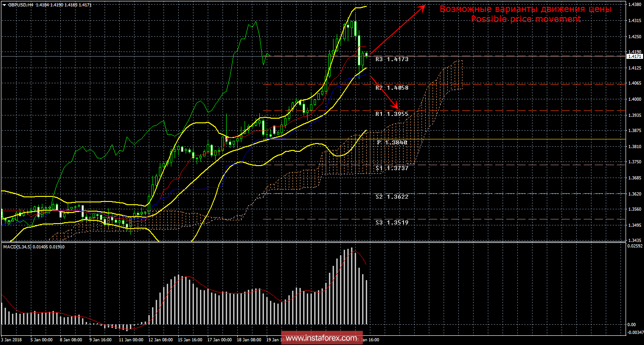Screen dimensions: 644x345
Task: Click the 1.3685 value on the price scale
Action: click(634, 178)
